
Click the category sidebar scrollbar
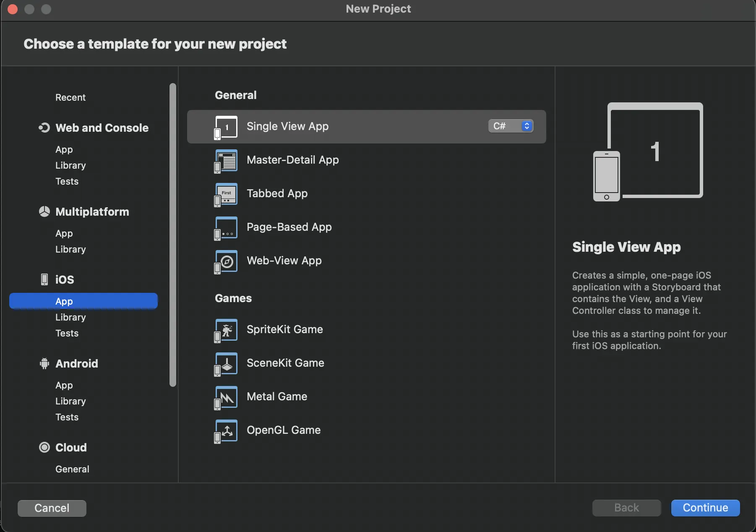pos(172,235)
